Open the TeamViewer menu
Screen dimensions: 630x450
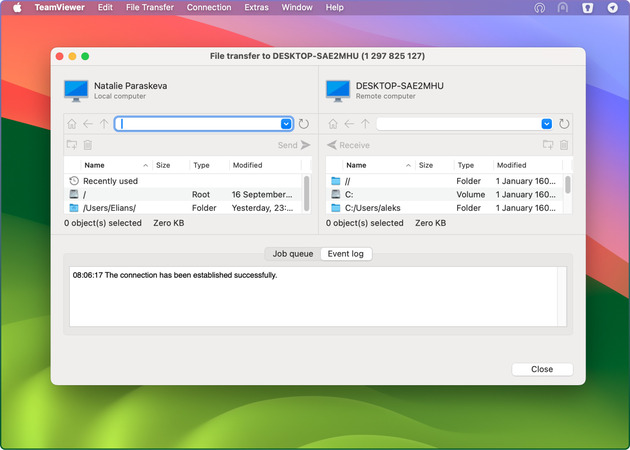point(59,7)
